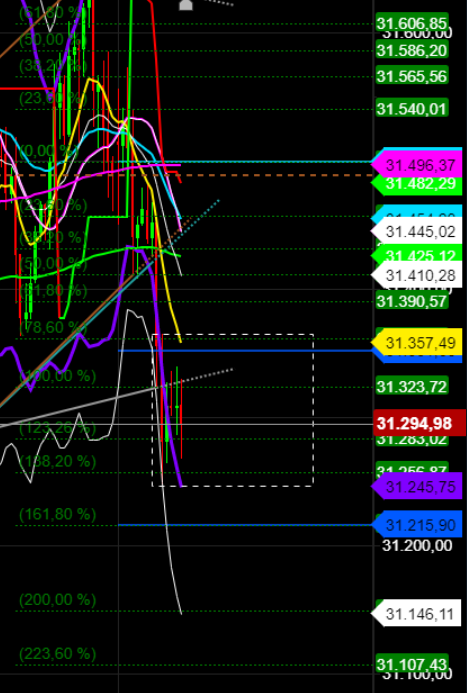Select the bright green price tag 31.482,29
Screen dimensions: 467x693
(418, 184)
